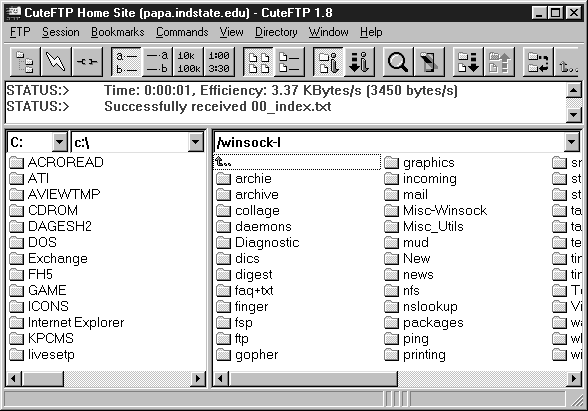Open the Bookmarks menu
Screen dimensions: 588x411
[118, 32]
